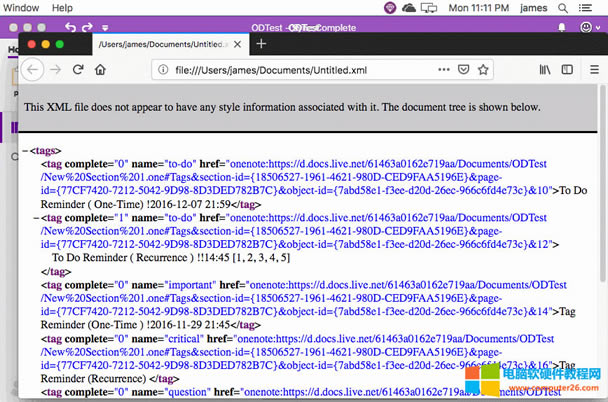Image resolution: width=608 pixels, height=402 pixels.
Task: Show site information in the address bar
Action: tap(165, 69)
